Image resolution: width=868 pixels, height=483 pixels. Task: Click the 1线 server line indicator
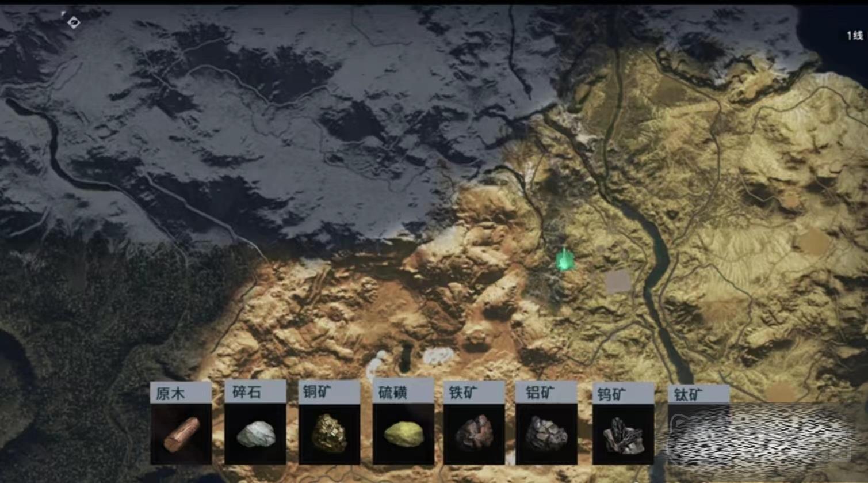(x=855, y=36)
